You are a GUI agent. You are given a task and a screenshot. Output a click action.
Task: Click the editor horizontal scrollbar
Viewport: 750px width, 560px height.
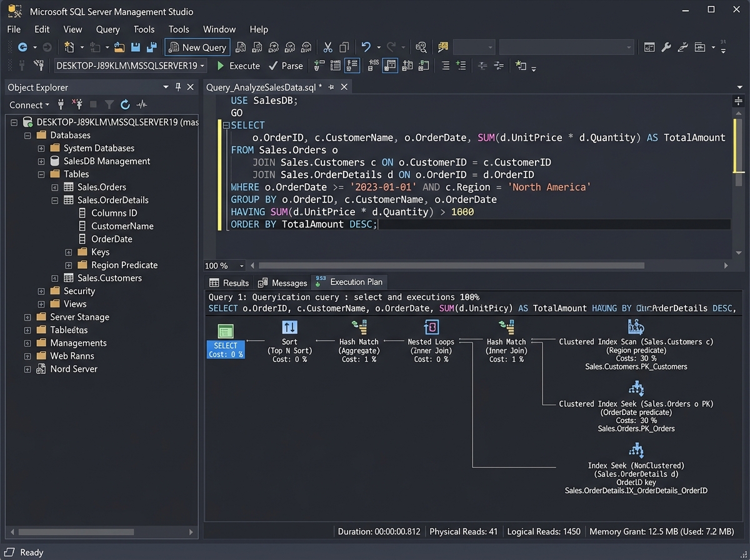click(x=451, y=266)
